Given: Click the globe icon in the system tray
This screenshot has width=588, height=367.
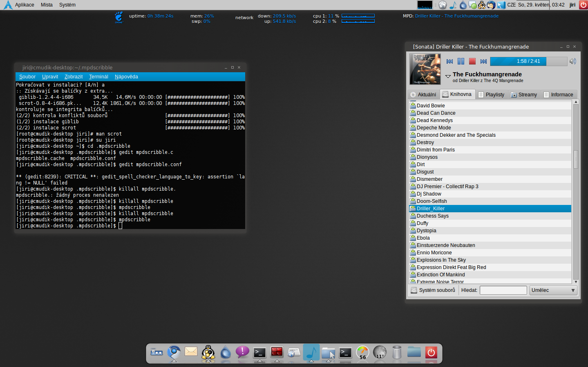Looking at the screenshot, I should coord(443,5).
